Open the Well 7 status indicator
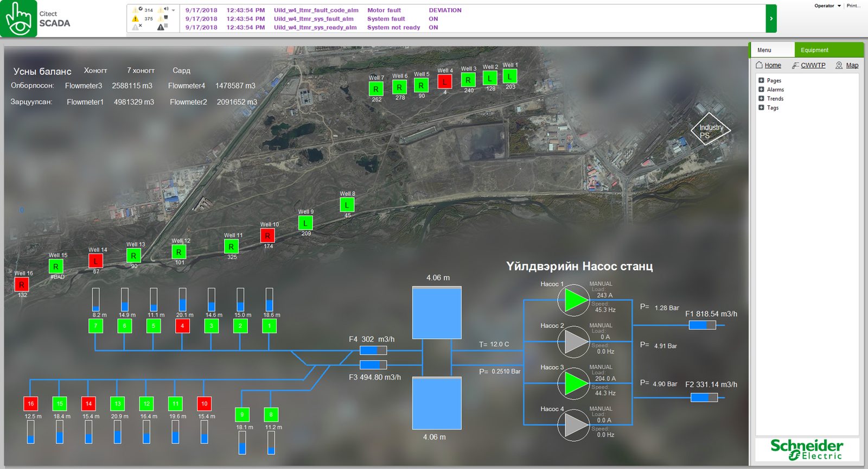The width and height of the screenshot is (868, 469). pos(376,89)
